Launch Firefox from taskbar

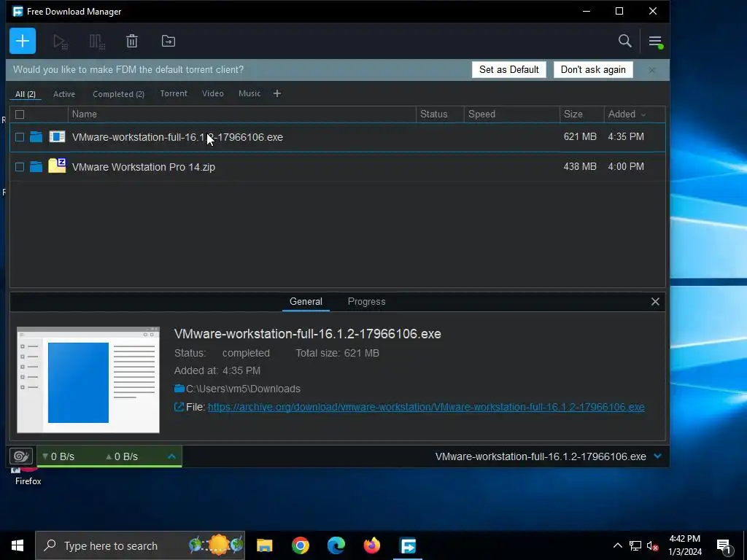pyautogui.click(x=371, y=545)
